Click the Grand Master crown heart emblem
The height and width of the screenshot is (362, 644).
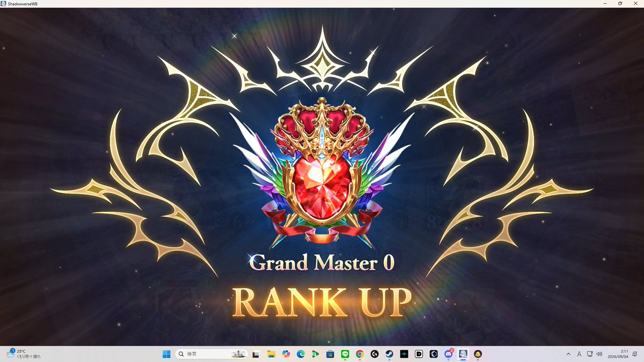click(321, 174)
